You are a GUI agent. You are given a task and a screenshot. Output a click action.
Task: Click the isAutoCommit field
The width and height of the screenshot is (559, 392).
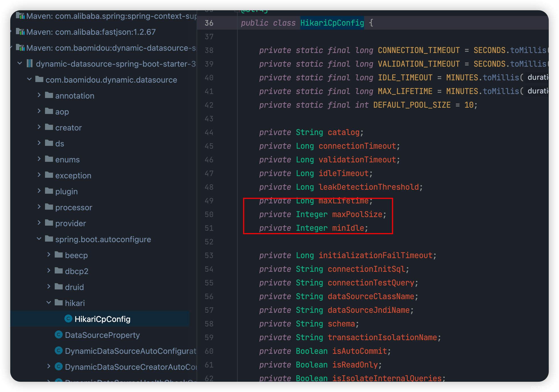coord(360,351)
